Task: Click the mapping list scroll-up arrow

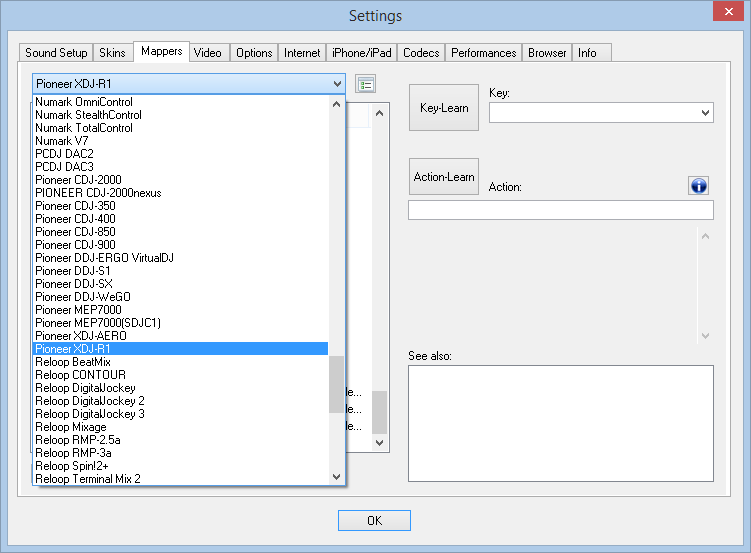Action: pos(379,113)
